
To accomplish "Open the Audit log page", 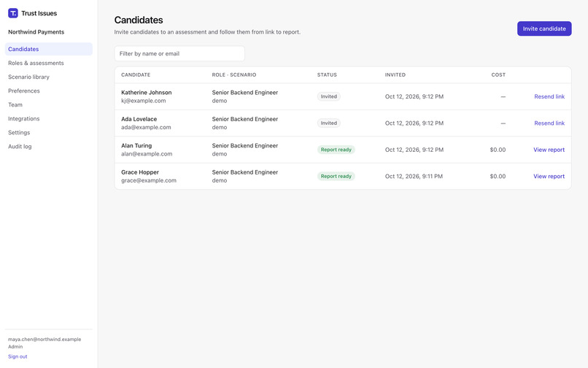I will tap(20, 147).
